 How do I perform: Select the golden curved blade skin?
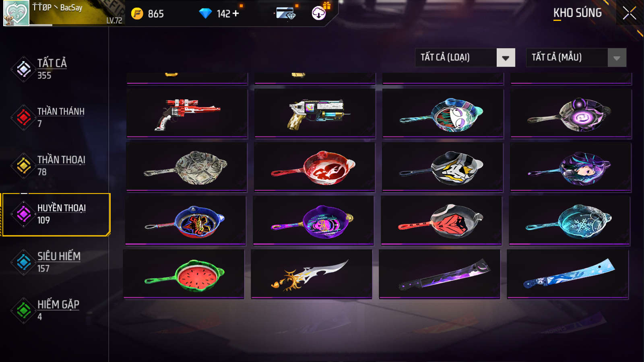click(x=312, y=274)
